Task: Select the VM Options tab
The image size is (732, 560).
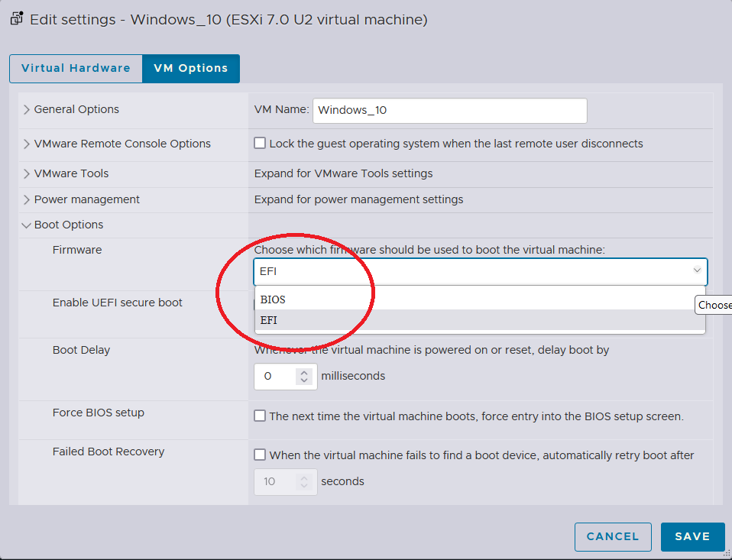Action: pos(191,68)
